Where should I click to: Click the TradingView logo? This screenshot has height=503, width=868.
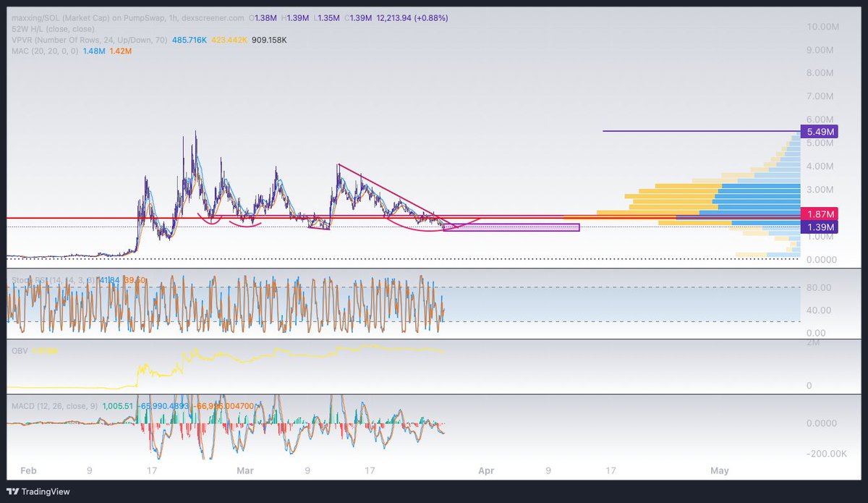36,491
